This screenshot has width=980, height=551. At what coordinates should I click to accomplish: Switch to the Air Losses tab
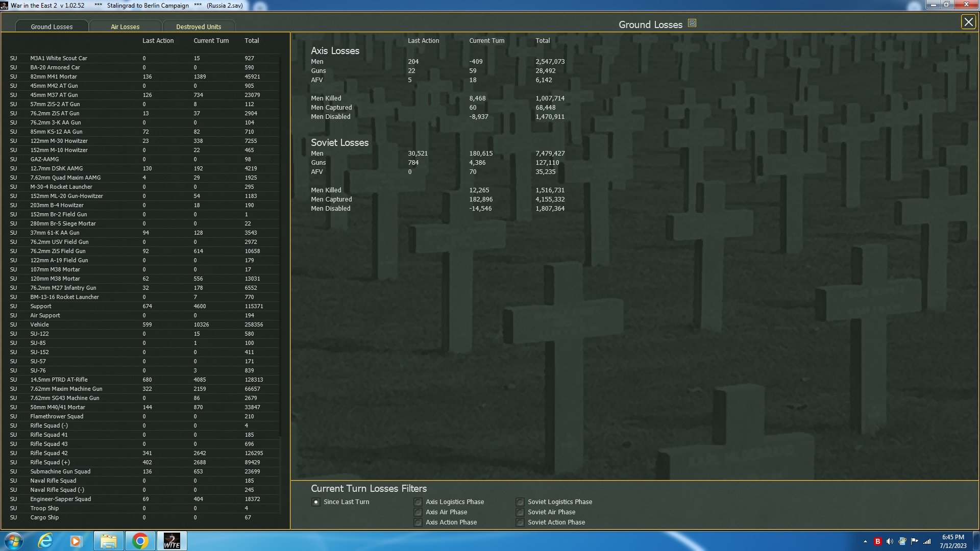(125, 27)
